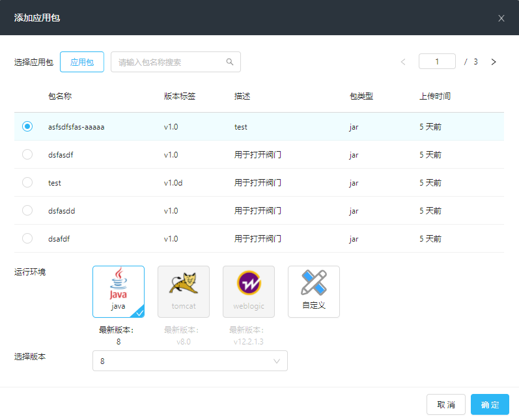This screenshot has width=519, height=420.
Task: Select radio button for dsfasdd package
Action: pyautogui.click(x=27, y=210)
